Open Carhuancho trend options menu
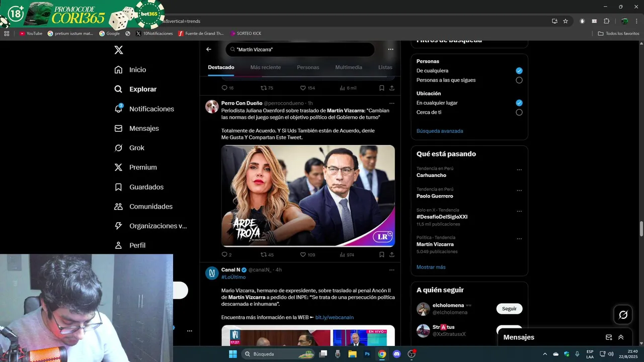 [519, 170]
